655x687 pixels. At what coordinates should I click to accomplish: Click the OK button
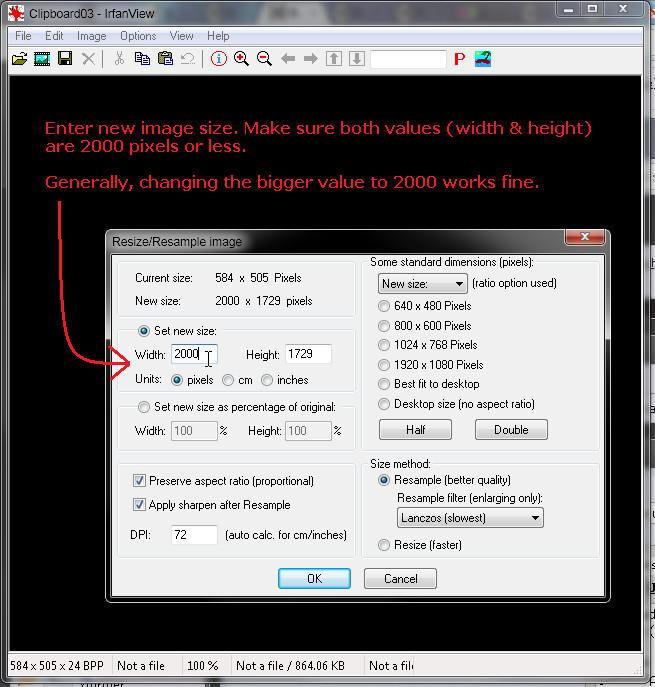click(315, 579)
